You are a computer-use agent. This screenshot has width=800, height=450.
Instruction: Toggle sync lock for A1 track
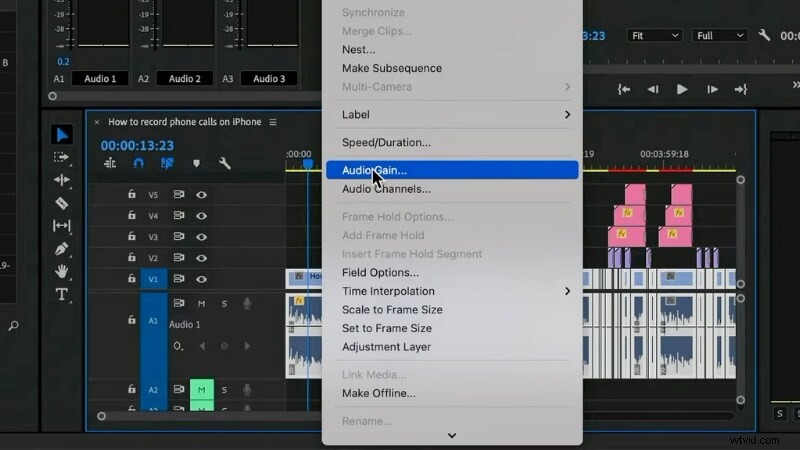(179, 303)
